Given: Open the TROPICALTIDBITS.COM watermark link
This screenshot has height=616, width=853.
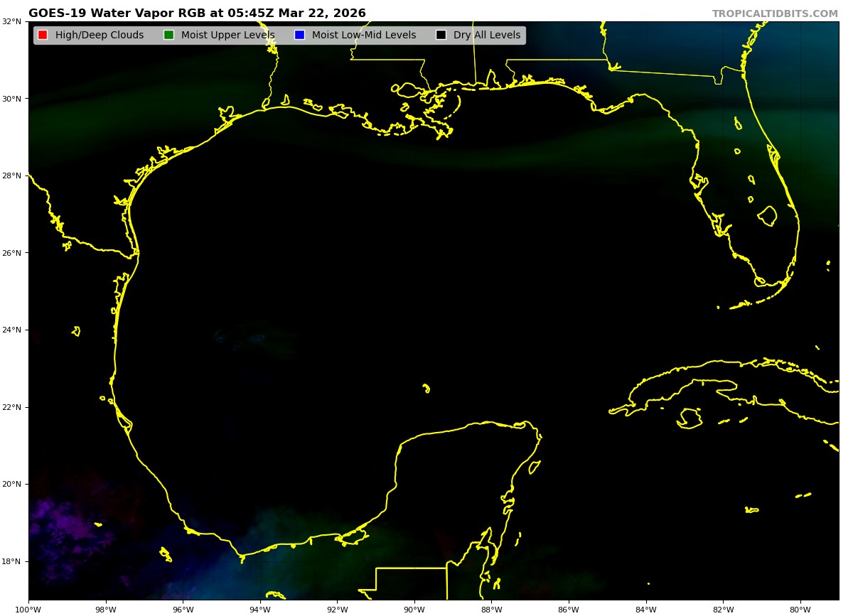Looking at the screenshot, I should pos(775,14).
